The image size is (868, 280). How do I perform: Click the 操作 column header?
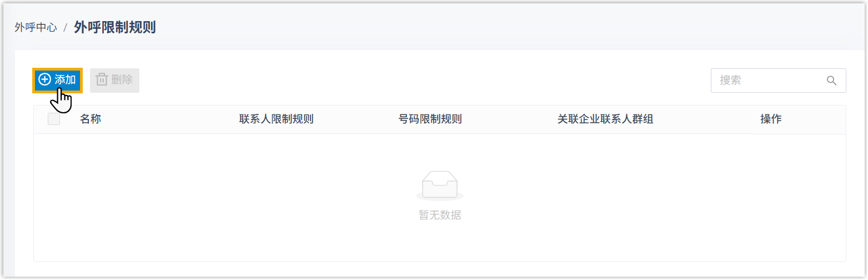click(771, 119)
